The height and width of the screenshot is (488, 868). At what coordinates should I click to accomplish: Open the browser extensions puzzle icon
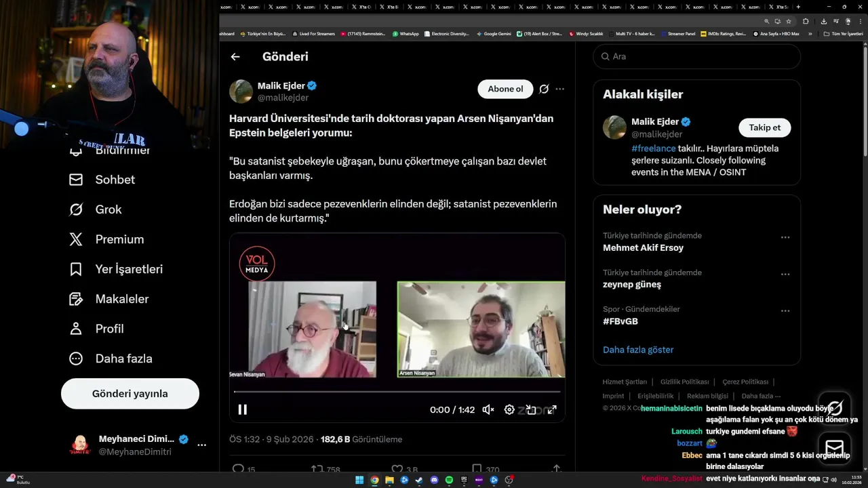pos(806,21)
